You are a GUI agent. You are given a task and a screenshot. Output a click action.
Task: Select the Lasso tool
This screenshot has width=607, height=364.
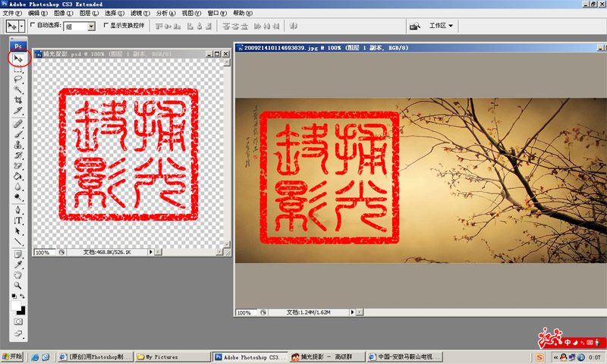[x=18, y=79]
